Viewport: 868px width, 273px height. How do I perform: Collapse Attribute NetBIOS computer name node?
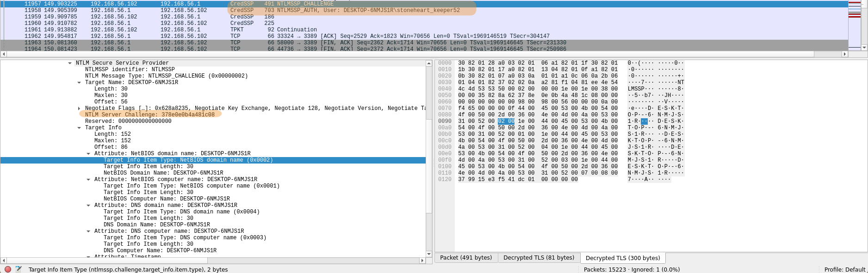coord(88,180)
